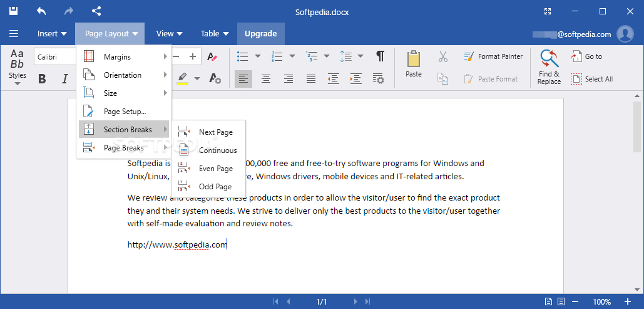Paste from clipboard
The height and width of the screenshot is (309, 644).
(414, 64)
